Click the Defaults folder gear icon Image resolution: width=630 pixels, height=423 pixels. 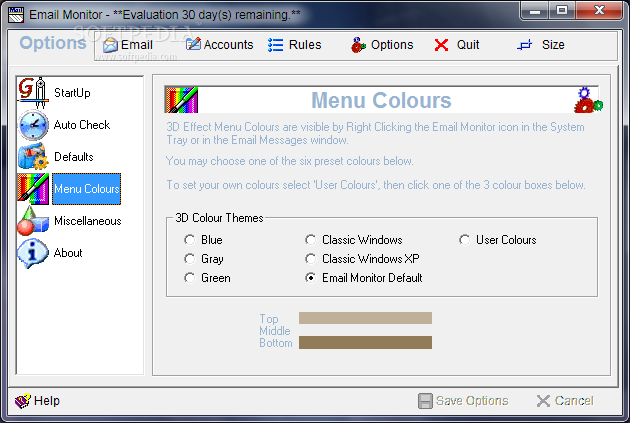point(33,157)
